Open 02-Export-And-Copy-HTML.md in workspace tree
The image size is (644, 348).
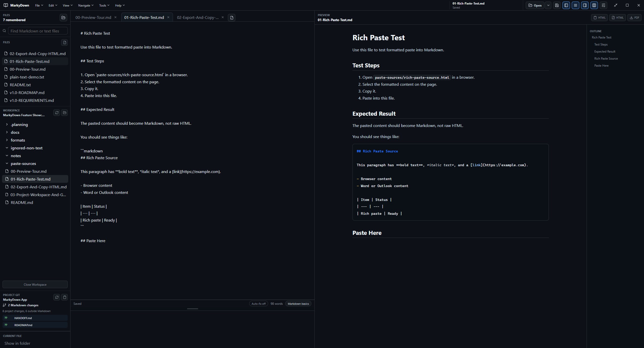tap(35, 187)
